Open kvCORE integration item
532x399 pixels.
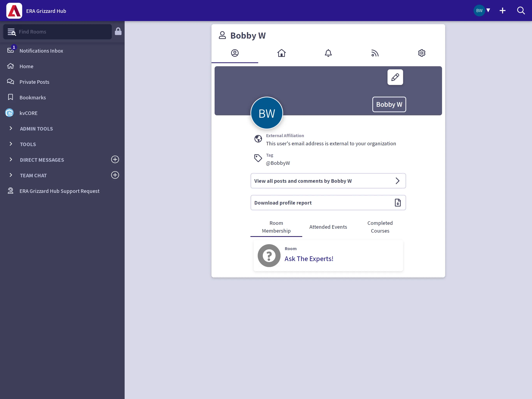coord(28,113)
